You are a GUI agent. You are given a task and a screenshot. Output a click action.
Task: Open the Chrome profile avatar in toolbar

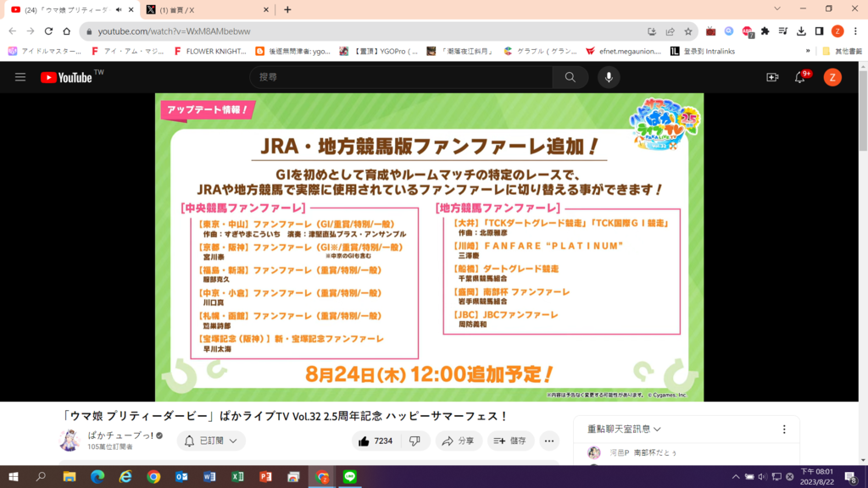837,31
